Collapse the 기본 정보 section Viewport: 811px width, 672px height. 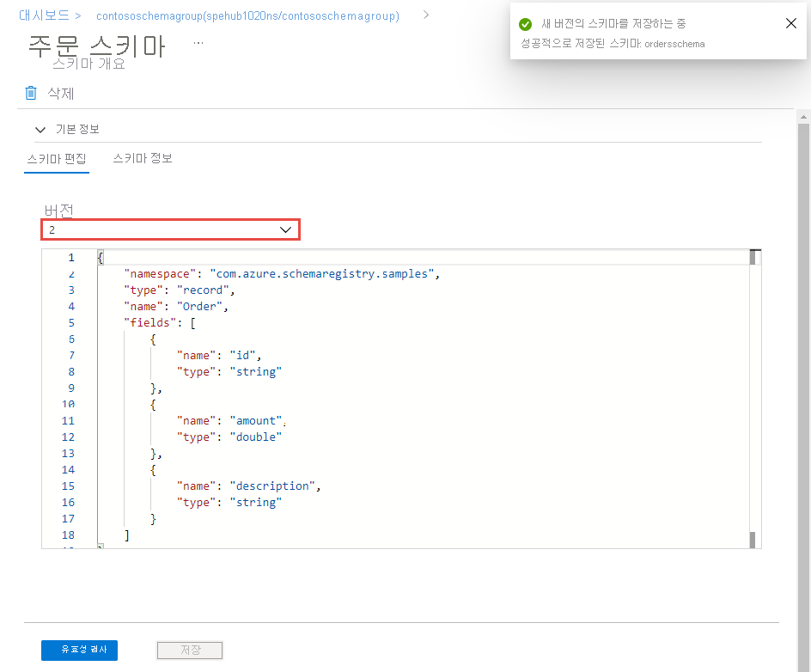click(x=40, y=130)
